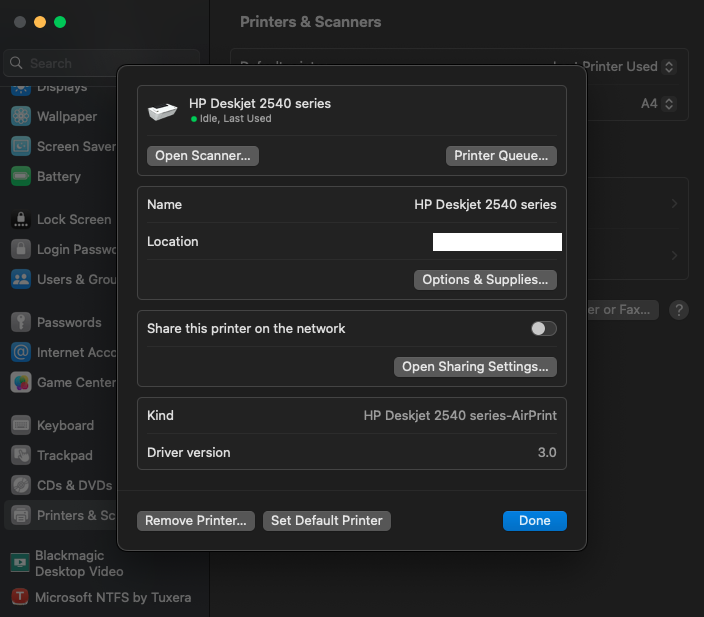
Task: Click the help question mark button
Action: tap(679, 310)
